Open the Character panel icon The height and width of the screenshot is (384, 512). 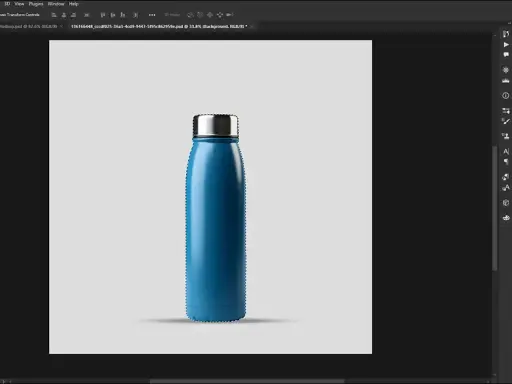point(506,151)
